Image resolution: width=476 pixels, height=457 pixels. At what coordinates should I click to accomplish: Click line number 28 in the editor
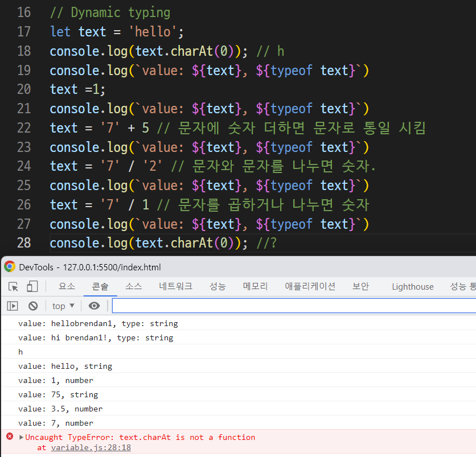click(24, 243)
